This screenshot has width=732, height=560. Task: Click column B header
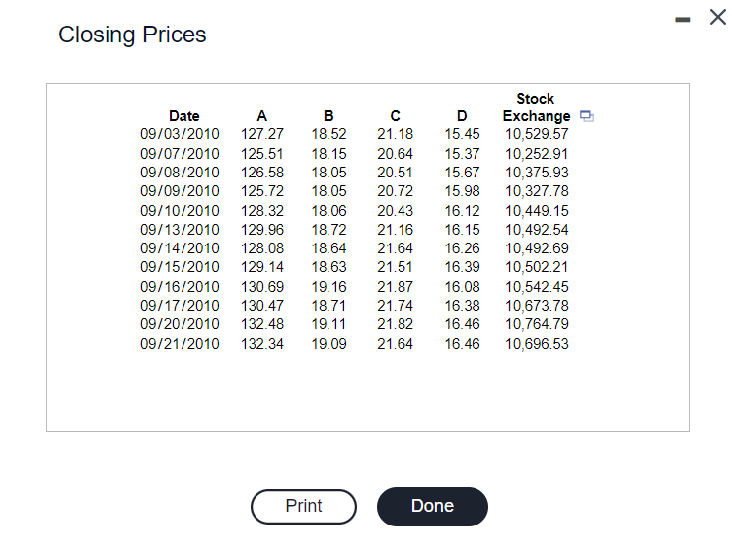pos(329,116)
